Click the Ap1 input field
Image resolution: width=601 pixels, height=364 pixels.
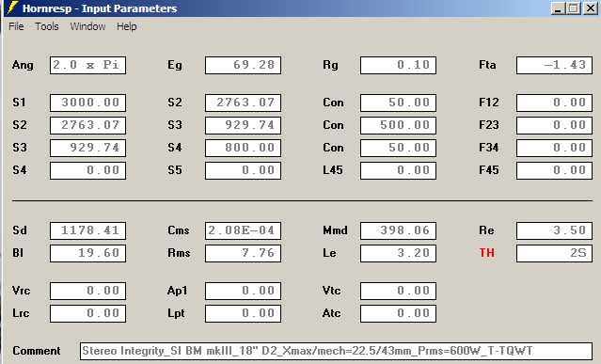(x=243, y=291)
